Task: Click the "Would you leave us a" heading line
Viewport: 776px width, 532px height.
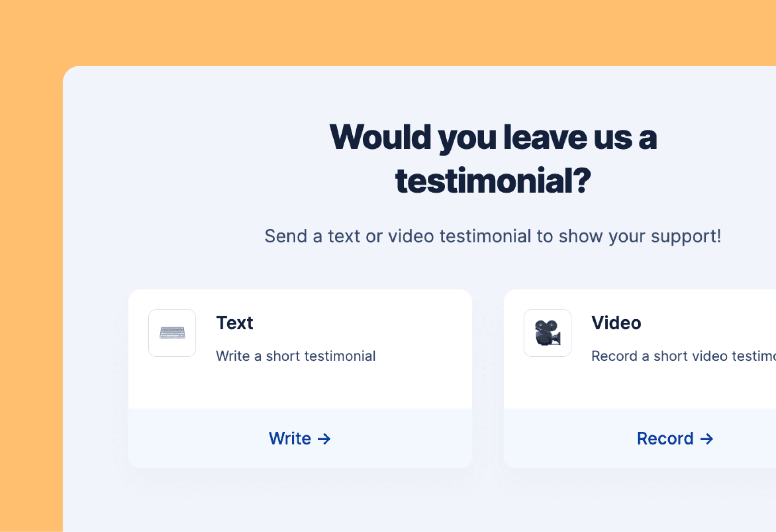Action: pyautogui.click(x=493, y=138)
